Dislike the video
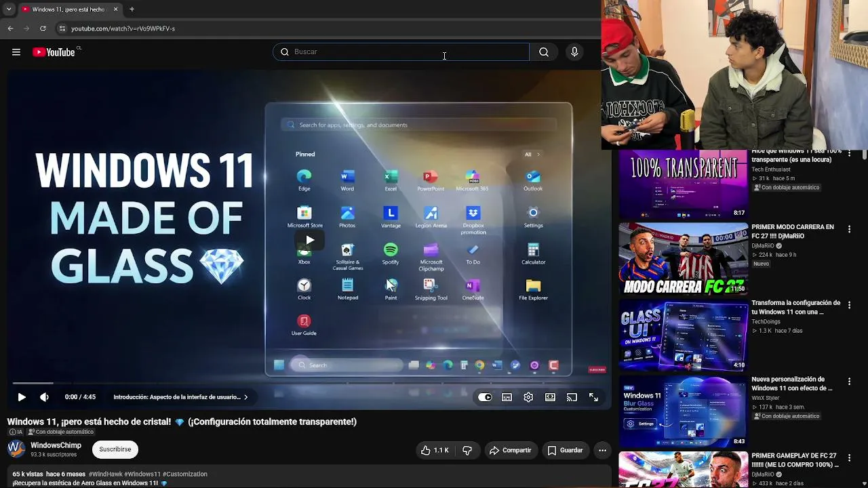The height and width of the screenshot is (488, 868). (x=467, y=450)
